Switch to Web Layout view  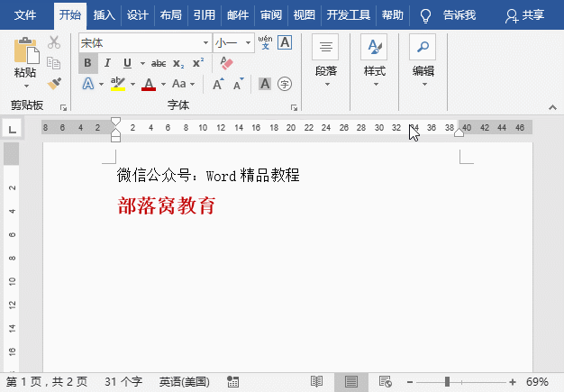pyautogui.click(x=386, y=381)
